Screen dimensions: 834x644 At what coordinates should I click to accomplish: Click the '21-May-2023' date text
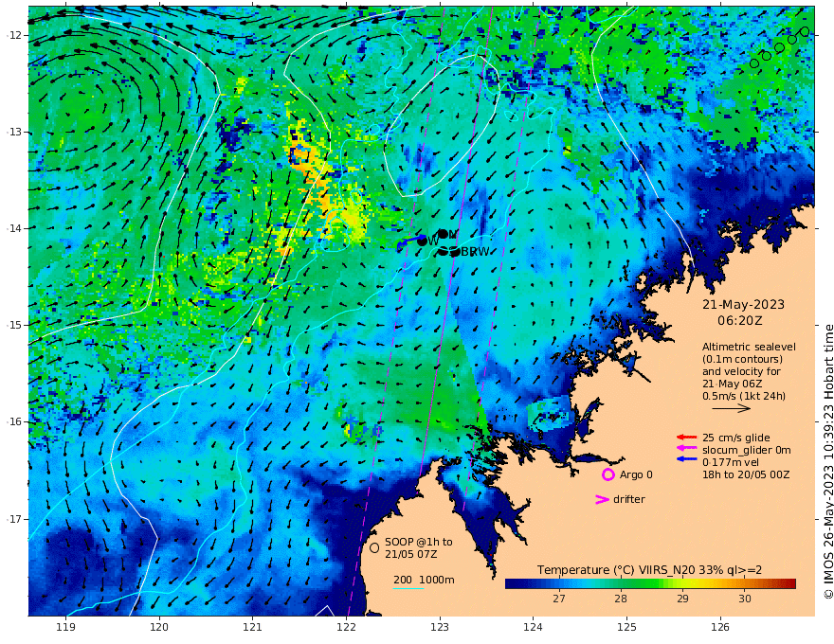(x=743, y=304)
